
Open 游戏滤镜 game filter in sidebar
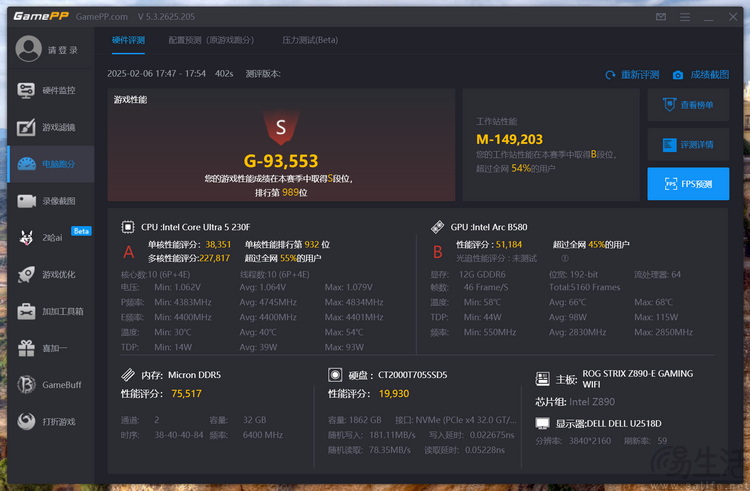coord(51,127)
